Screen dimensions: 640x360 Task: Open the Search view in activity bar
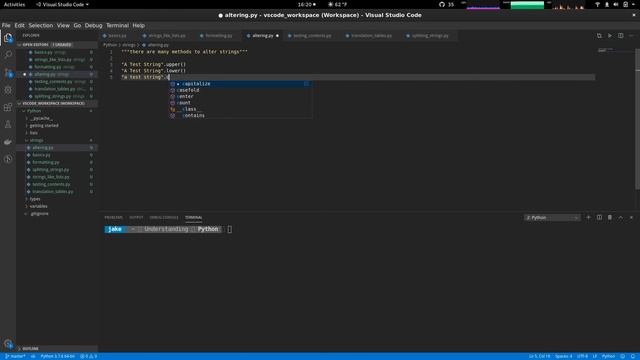[x=8, y=55]
